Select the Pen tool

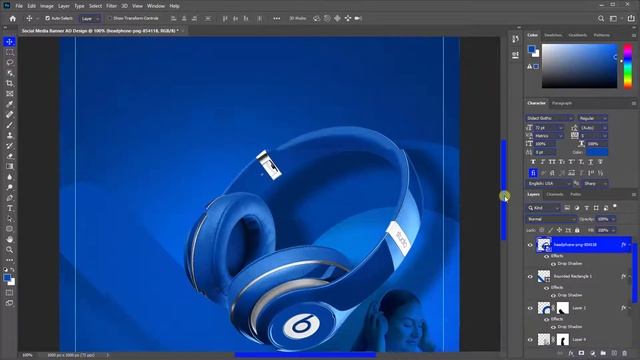pos(9,198)
